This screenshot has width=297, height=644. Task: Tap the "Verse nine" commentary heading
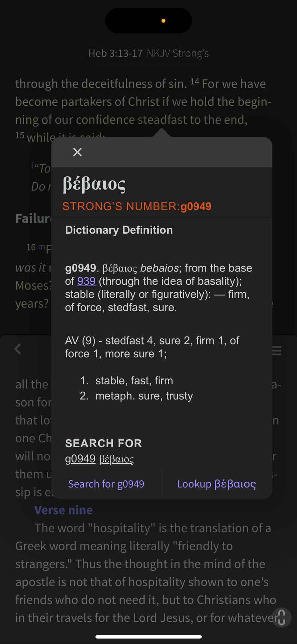(x=63, y=510)
